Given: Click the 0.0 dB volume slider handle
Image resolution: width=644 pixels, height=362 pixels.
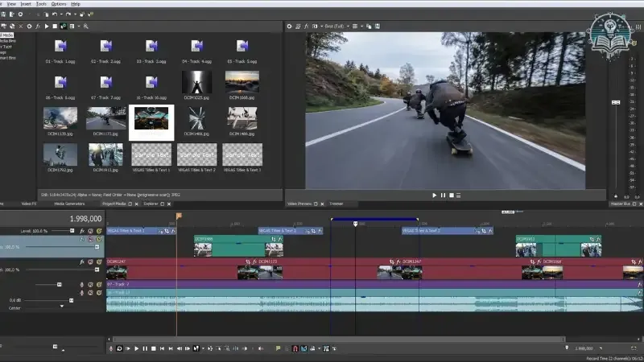Looking at the screenshot, I should pyautogui.click(x=71, y=300).
